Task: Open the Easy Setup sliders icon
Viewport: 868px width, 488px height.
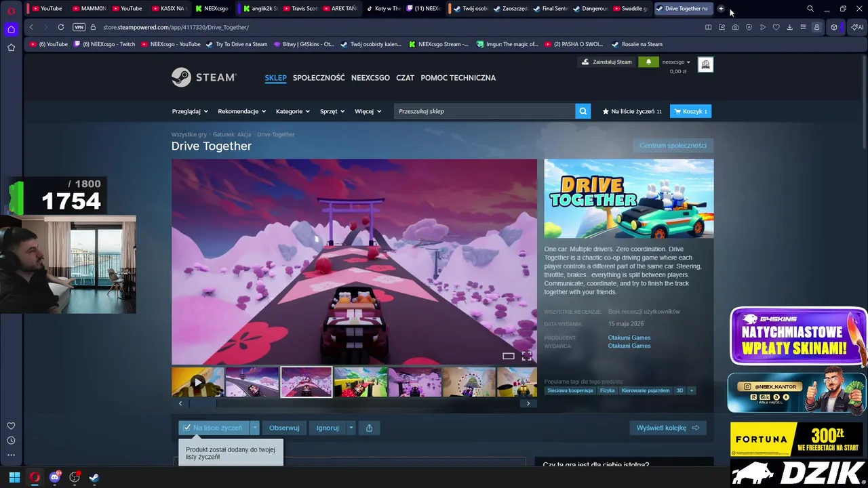Action: pos(804,27)
